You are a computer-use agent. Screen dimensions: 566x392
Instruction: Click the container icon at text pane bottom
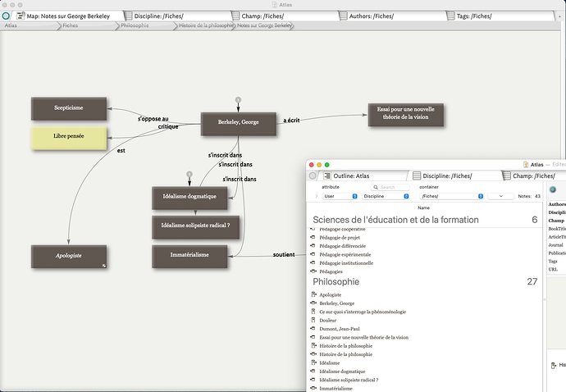coord(554,366)
